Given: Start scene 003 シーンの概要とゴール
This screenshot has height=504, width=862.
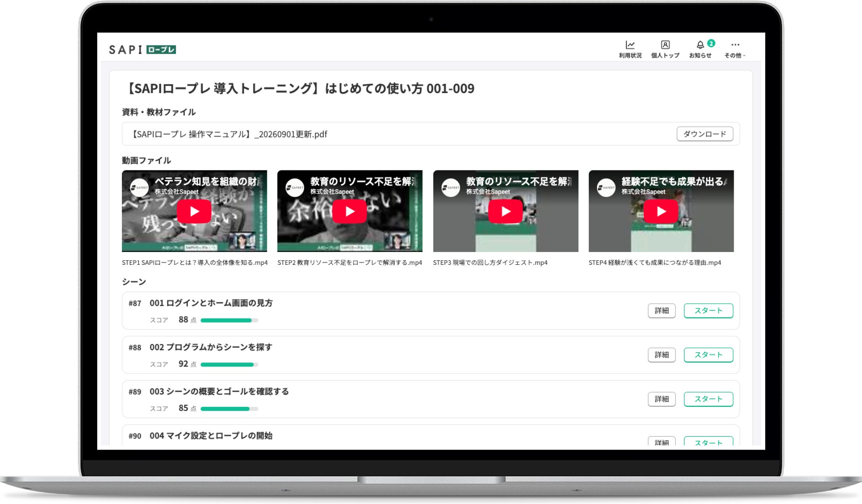Looking at the screenshot, I should pyautogui.click(x=708, y=399).
